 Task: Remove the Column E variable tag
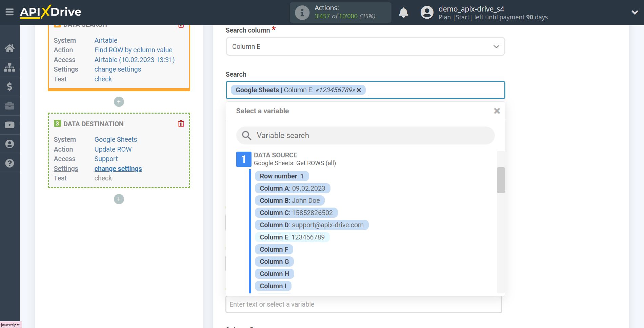tap(359, 90)
